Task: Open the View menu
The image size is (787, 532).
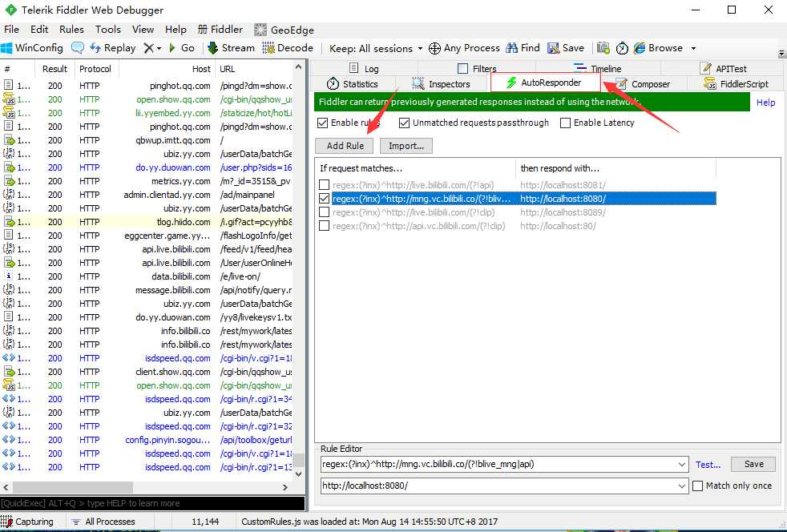Action: coord(143,30)
